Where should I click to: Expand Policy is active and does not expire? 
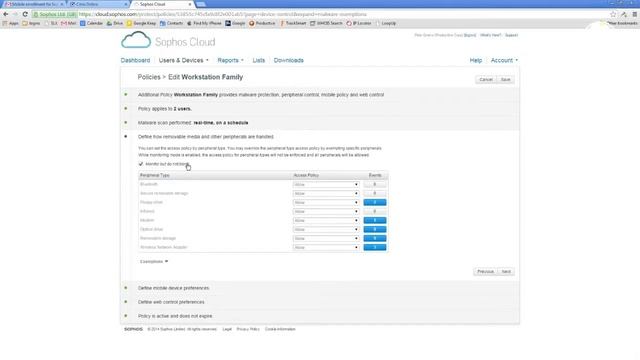[175, 316]
